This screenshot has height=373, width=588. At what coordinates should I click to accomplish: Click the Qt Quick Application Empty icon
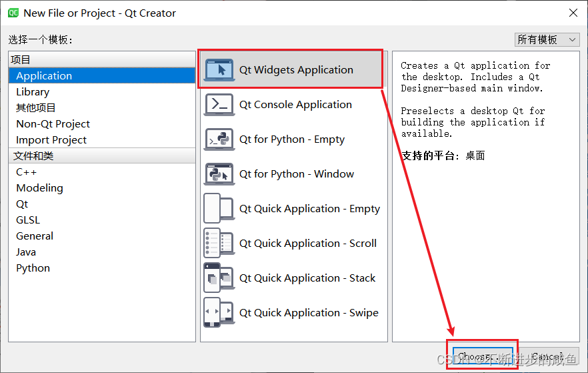pyautogui.click(x=219, y=209)
